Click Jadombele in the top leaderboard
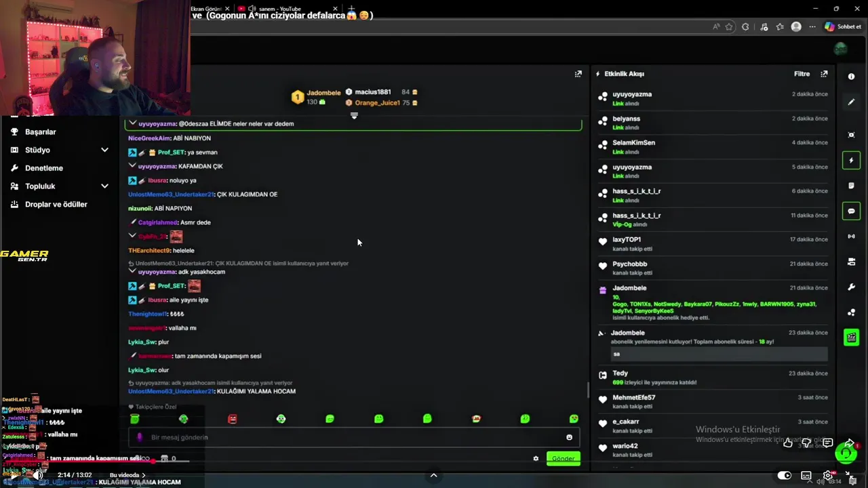The image size is (868, 488). tap(323, 93)
